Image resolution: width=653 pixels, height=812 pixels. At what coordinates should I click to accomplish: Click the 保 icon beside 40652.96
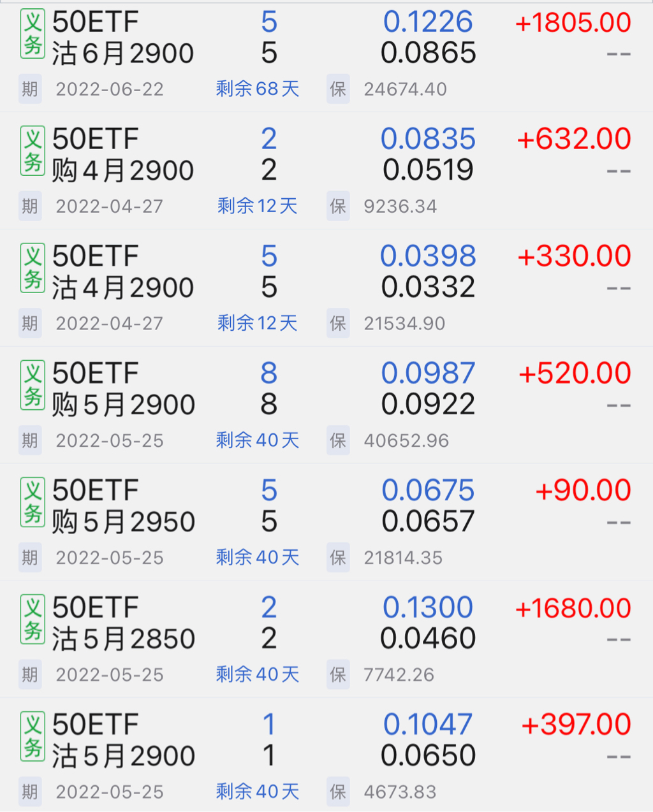point(338,440)
